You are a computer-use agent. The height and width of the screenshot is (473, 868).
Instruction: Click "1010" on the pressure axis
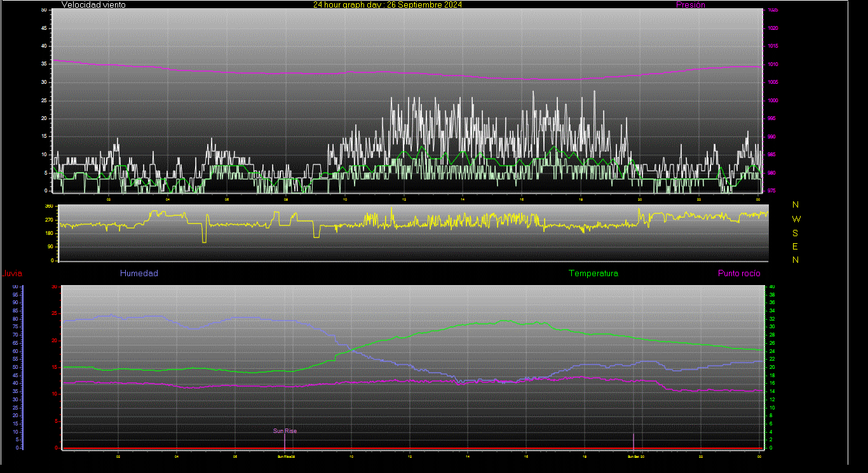tap(772, 65)
